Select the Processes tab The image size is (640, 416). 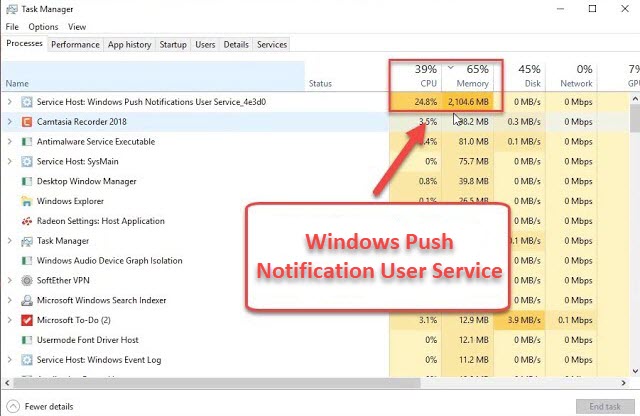point(24,43)
